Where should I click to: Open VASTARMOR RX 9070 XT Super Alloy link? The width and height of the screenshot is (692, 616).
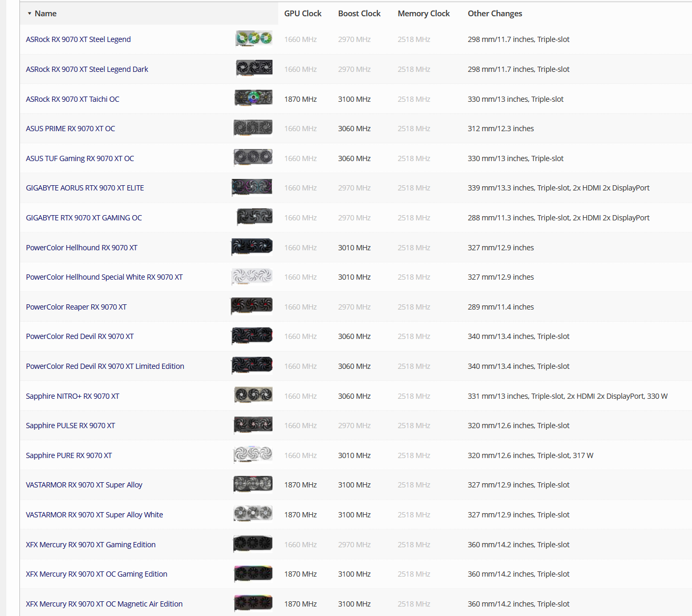pos(84,485)
